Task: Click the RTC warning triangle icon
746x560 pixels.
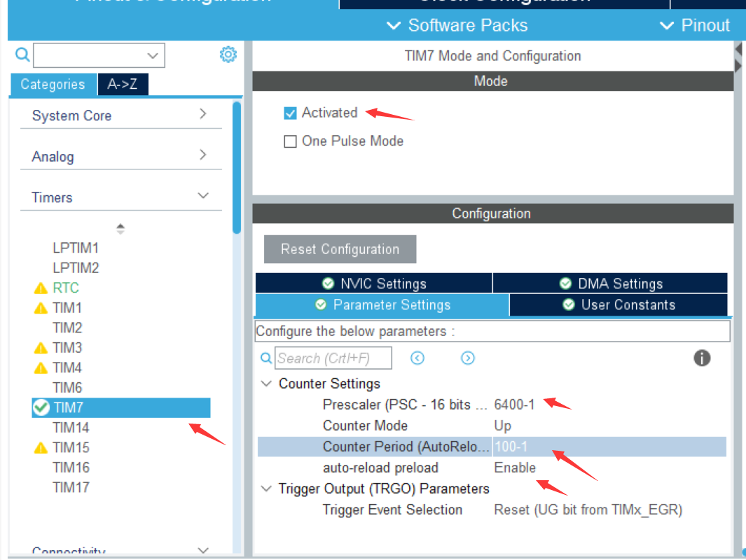Action: [41, 288]
